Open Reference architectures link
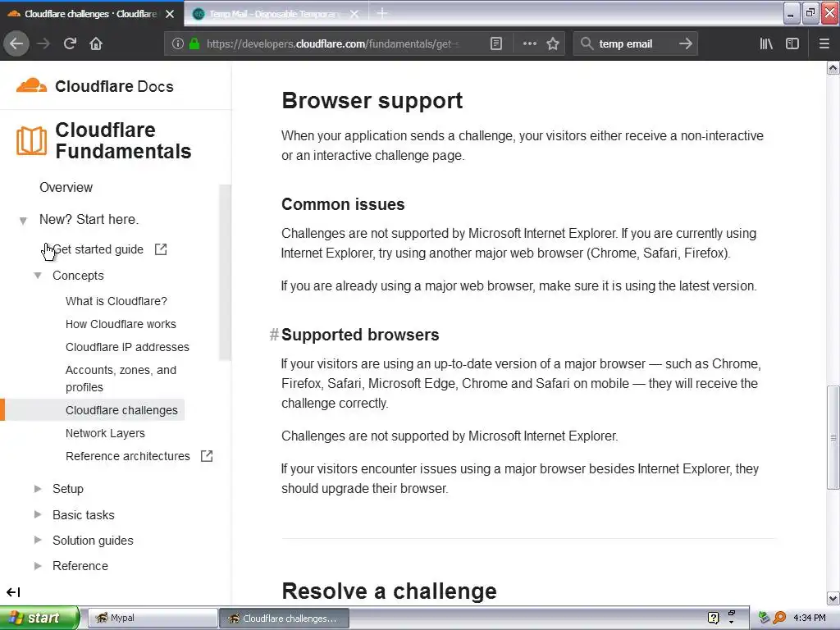The height and width of the screenshot is (630, 840). coord(127,456)
